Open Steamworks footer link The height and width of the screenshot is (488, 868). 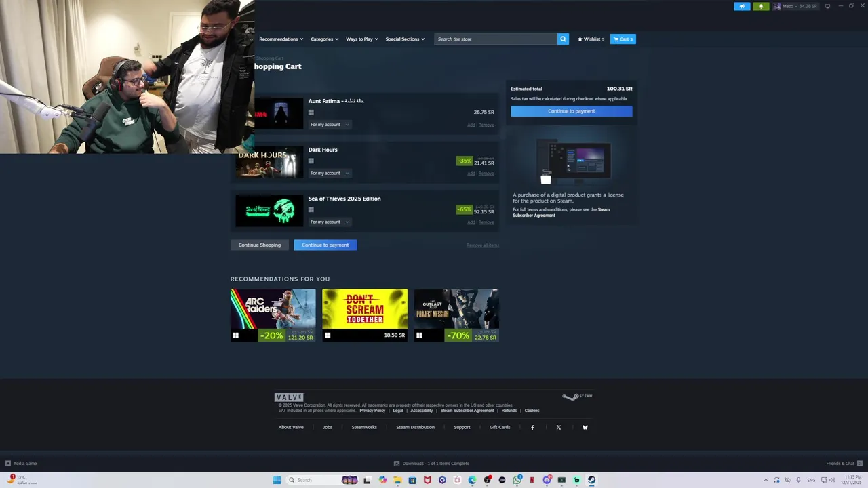(x=364, y=427)
